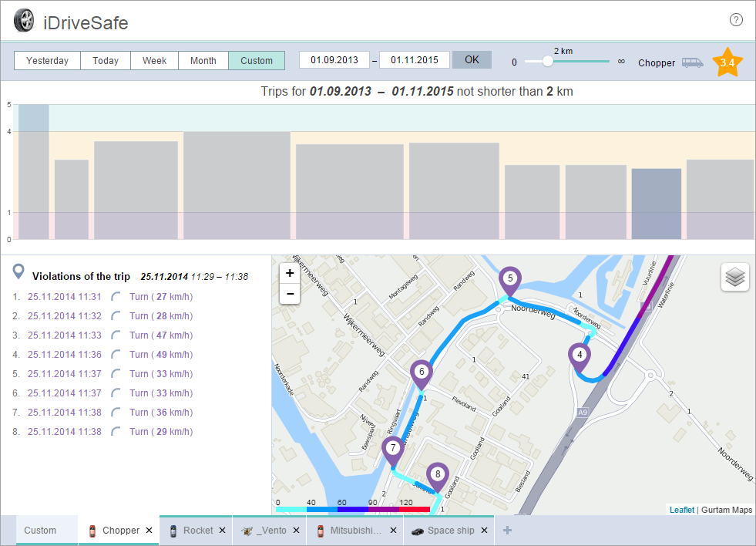
Task: Click map marker number 7
Action: [x=393, y=448]
